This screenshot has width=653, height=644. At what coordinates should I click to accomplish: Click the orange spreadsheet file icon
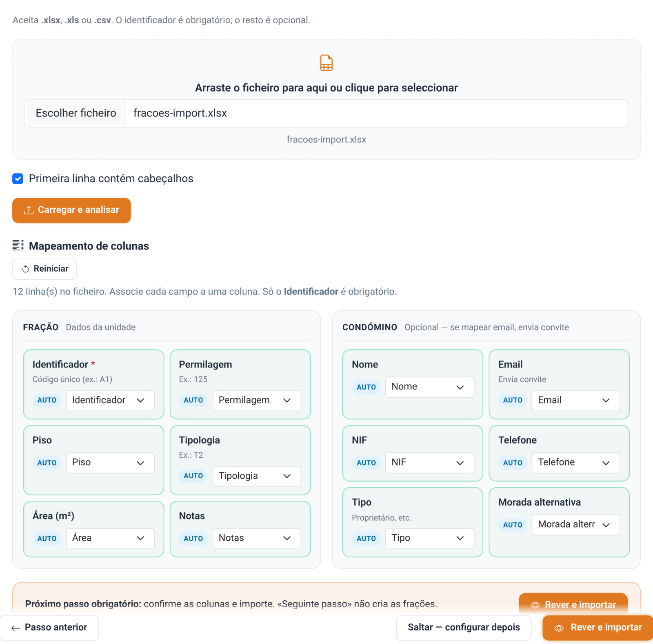pos(326,63)
